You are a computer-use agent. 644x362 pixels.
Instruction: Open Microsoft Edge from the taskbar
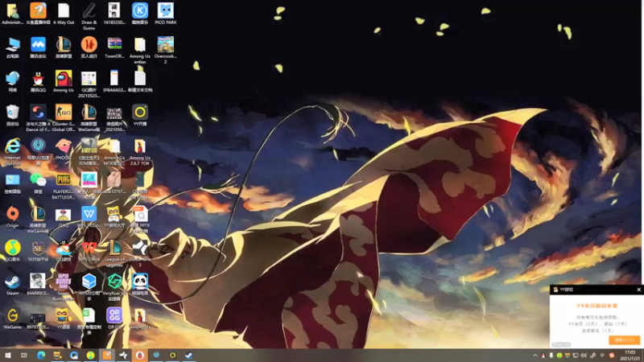41,355
